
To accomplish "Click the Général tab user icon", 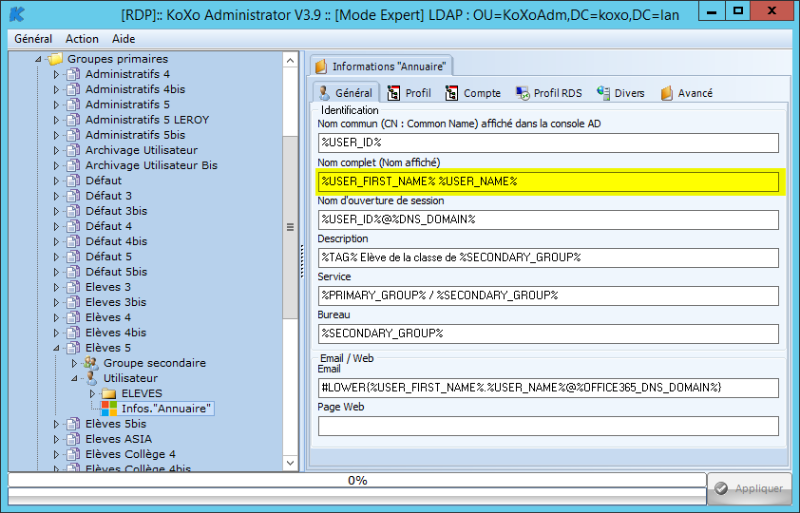I will pos(324,93).
